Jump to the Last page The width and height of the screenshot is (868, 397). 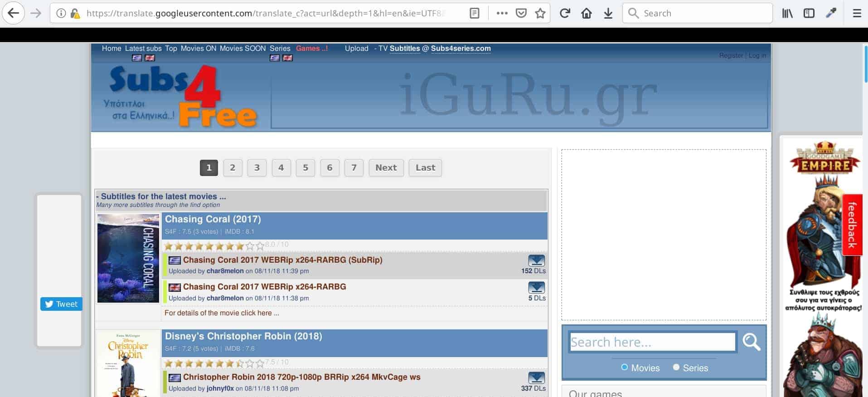[425, 168]
